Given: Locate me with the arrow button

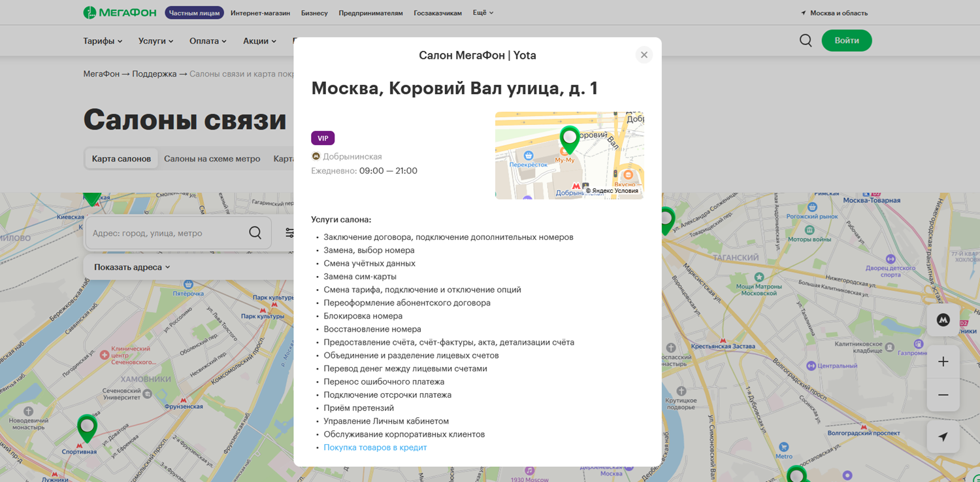Looking at the screenshot, I should coord(943,437).
